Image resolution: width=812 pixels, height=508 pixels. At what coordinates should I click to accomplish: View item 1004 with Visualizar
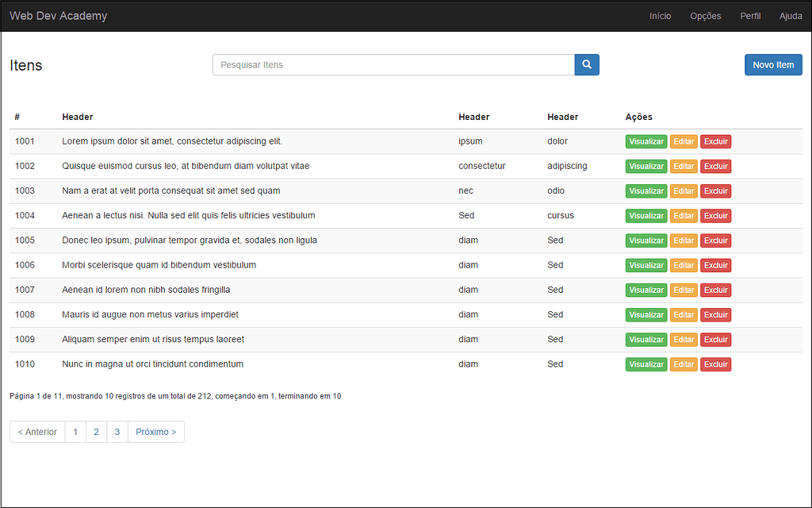click(646, 216)
